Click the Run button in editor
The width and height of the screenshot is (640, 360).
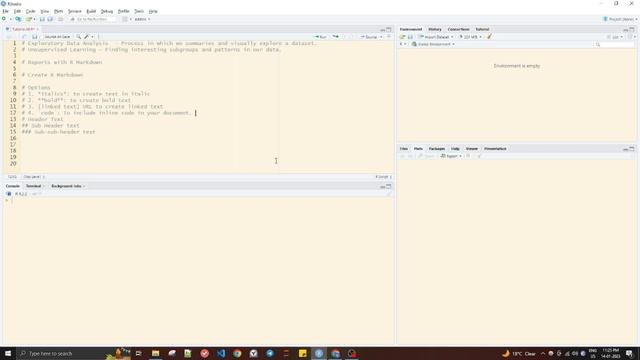point(320,37)
